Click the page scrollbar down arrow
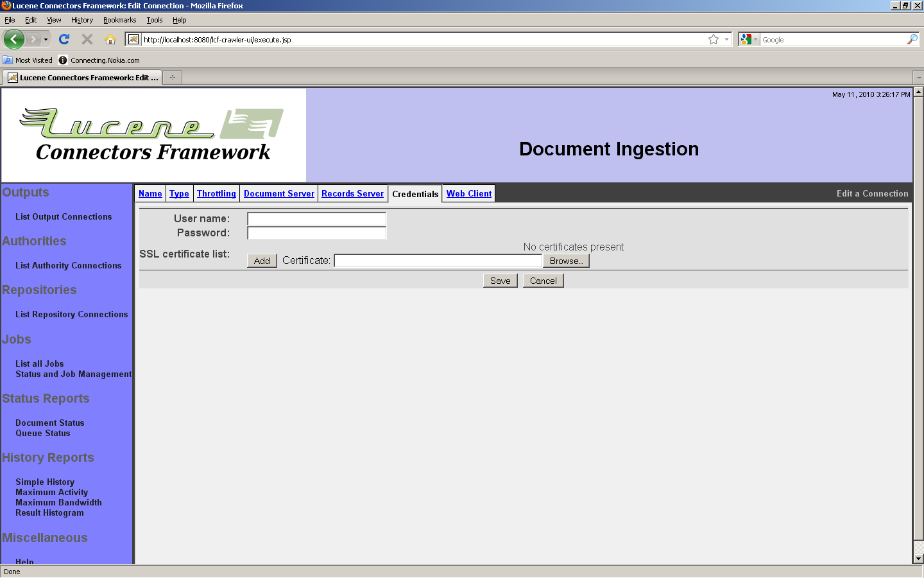 point(918,559)
